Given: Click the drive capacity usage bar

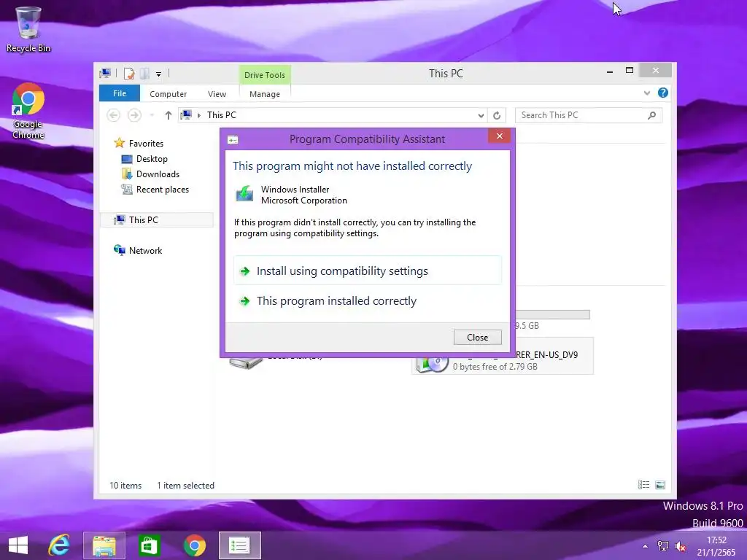Looking at the screenshot, I should click(x=553, y=315).
